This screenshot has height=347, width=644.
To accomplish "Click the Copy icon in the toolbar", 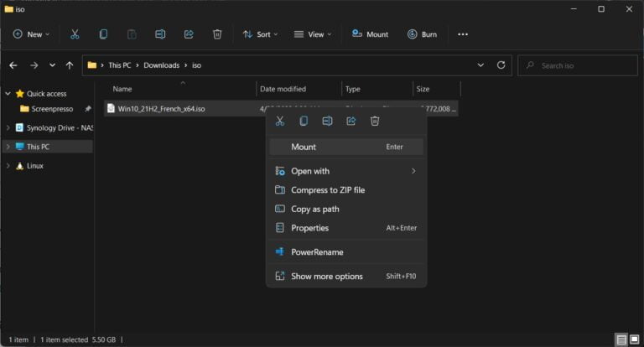I will [x=103, y=34].
